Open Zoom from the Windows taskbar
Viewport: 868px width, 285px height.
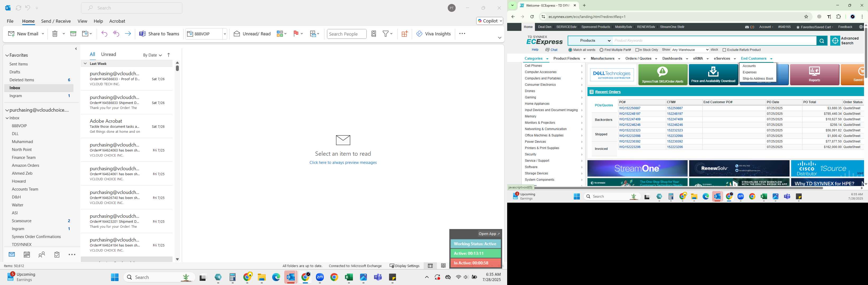coord(320,278)
